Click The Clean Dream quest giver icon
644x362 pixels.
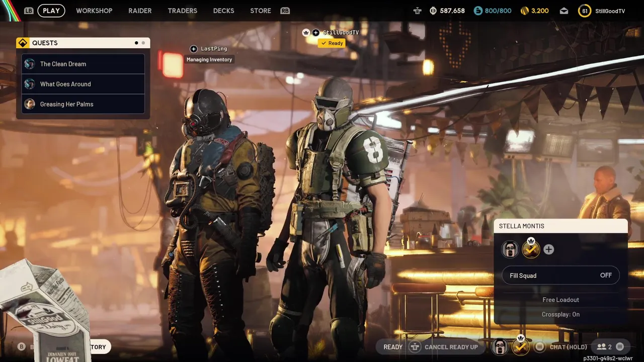pos(30,64)
